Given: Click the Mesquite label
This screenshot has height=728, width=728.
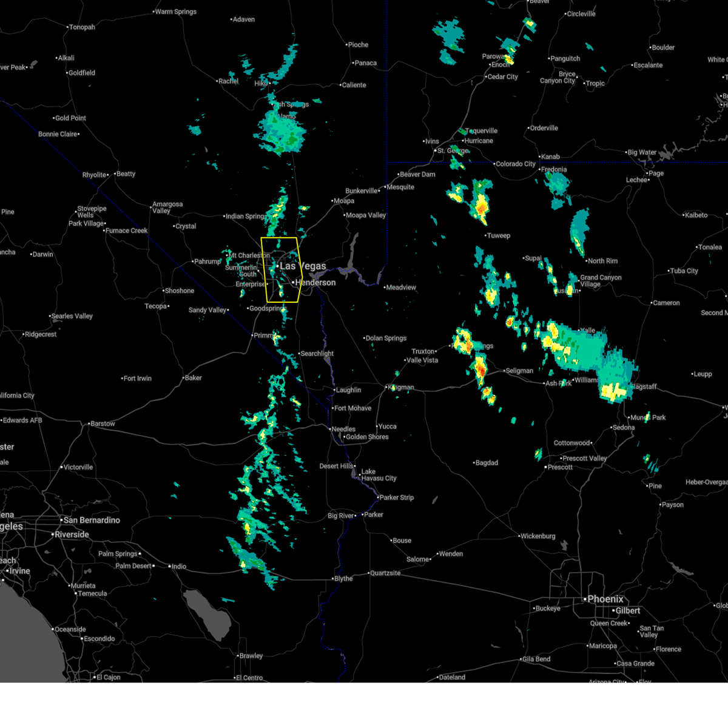Looking at the screenshot, I should (400, 187).
